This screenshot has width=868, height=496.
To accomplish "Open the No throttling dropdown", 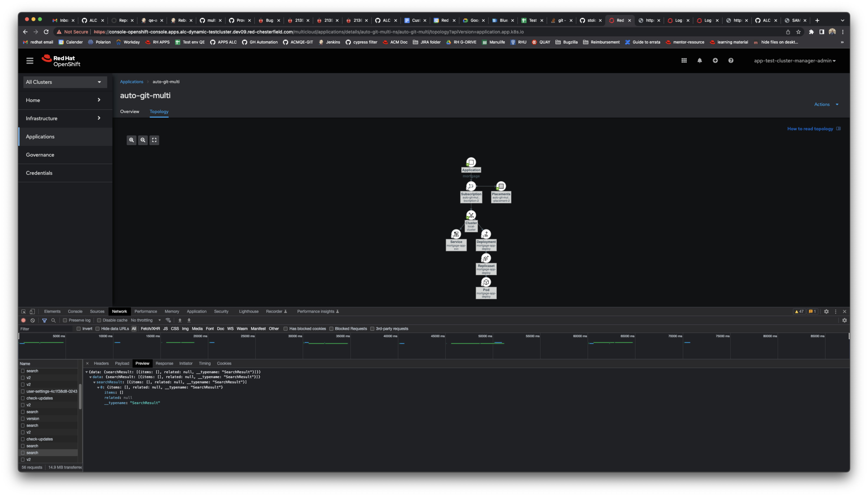I will [x=146, y=320].
